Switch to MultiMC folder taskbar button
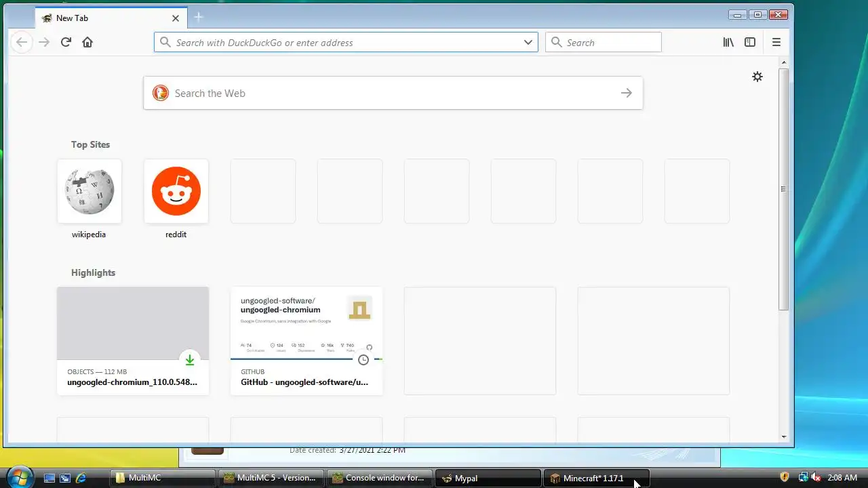Image resolution: width=868 pixels, height=488 pixels. (163, 478)
